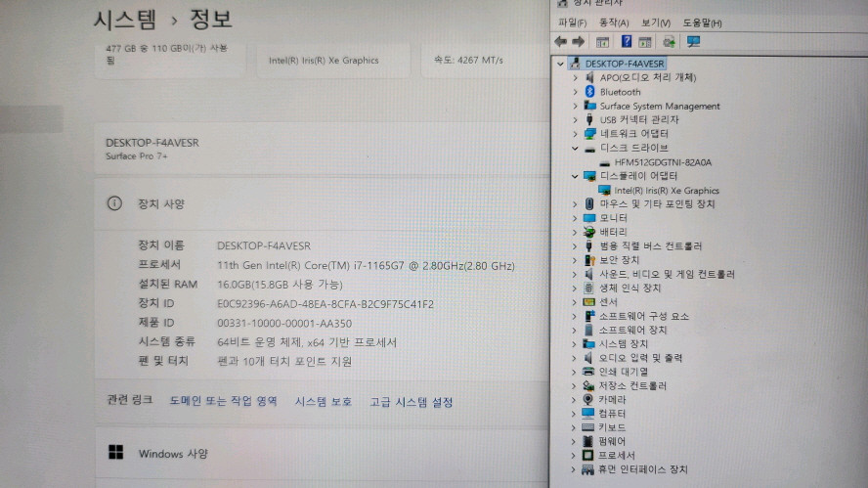Screen dimensions: 868x488
Task: Expand the Bluetooth node
Action: tap(575, 91)
